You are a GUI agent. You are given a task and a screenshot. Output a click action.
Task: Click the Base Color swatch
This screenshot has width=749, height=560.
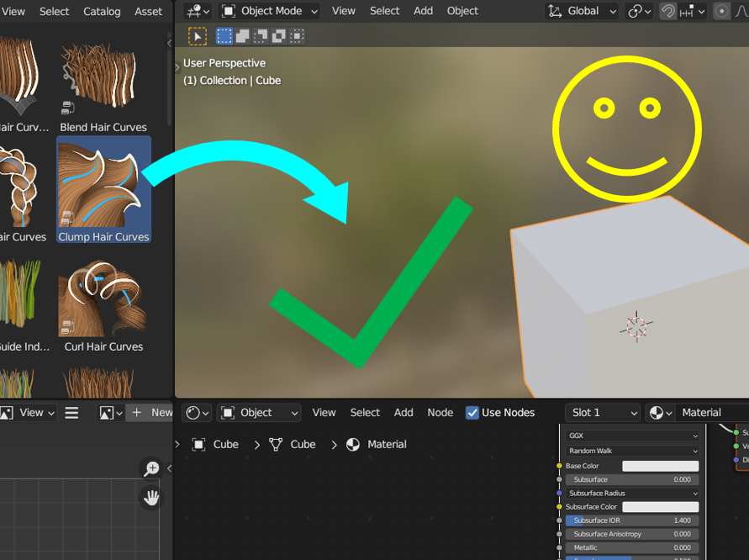[x=660, y=466]
